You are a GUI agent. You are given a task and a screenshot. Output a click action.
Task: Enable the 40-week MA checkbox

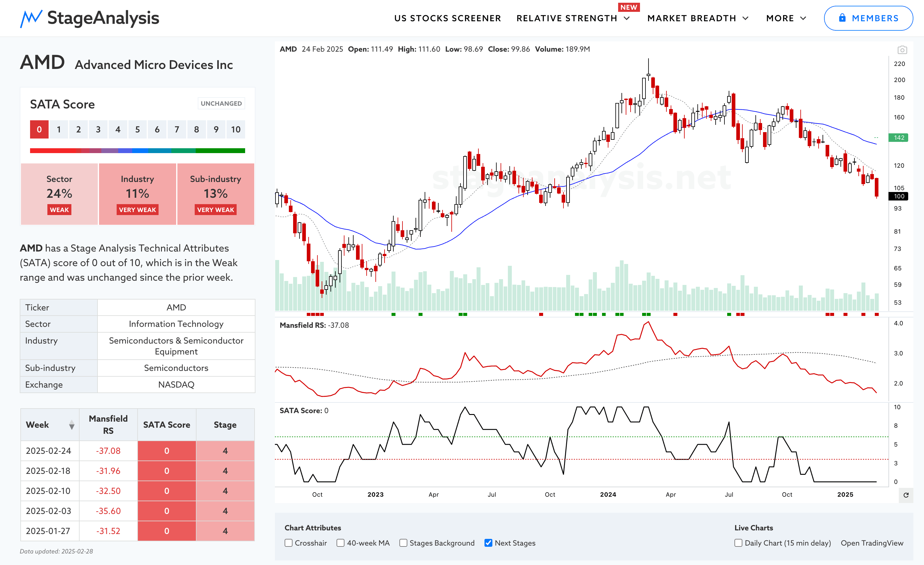(x=341, y=543)
